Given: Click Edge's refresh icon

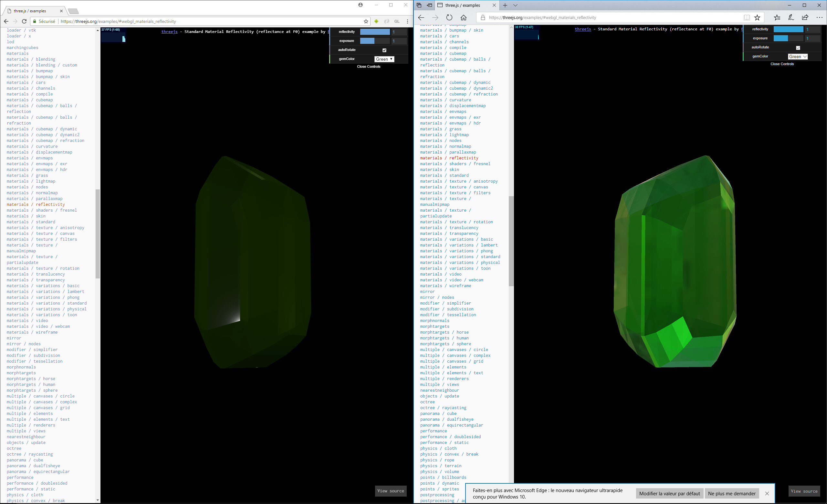Looking at the screenshot, I should [449, 17].
